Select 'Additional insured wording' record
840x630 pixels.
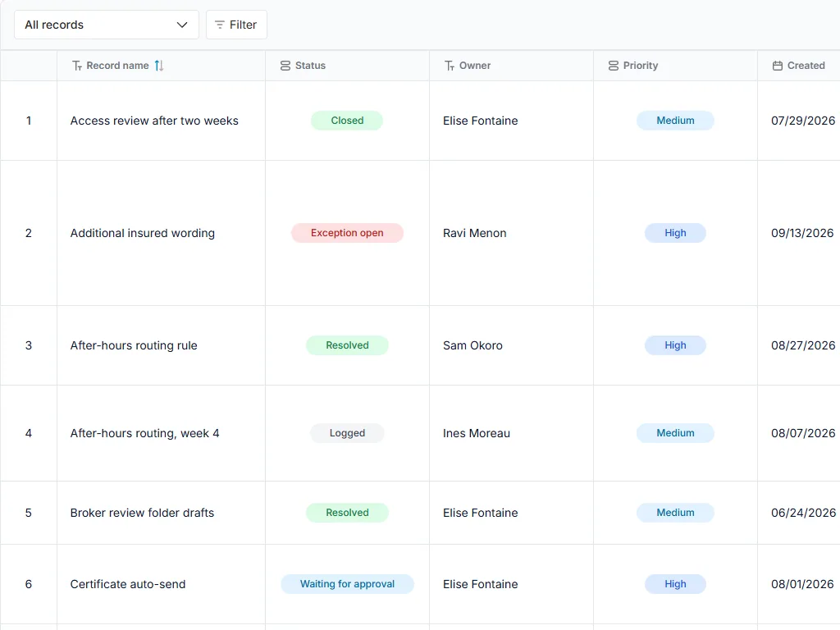pyautogui.click(x=143, y=233)
